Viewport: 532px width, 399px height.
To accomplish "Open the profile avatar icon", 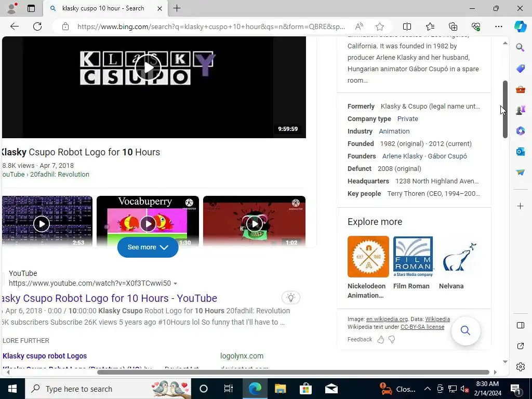I will pos(12,8).
